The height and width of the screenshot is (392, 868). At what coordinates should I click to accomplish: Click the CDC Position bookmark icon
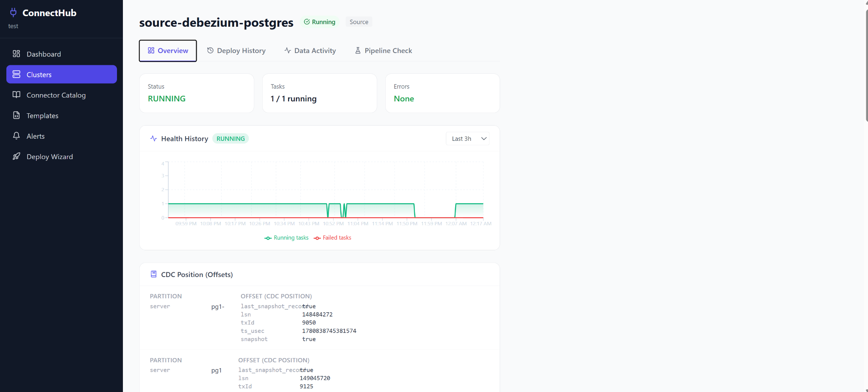point(154,274)
